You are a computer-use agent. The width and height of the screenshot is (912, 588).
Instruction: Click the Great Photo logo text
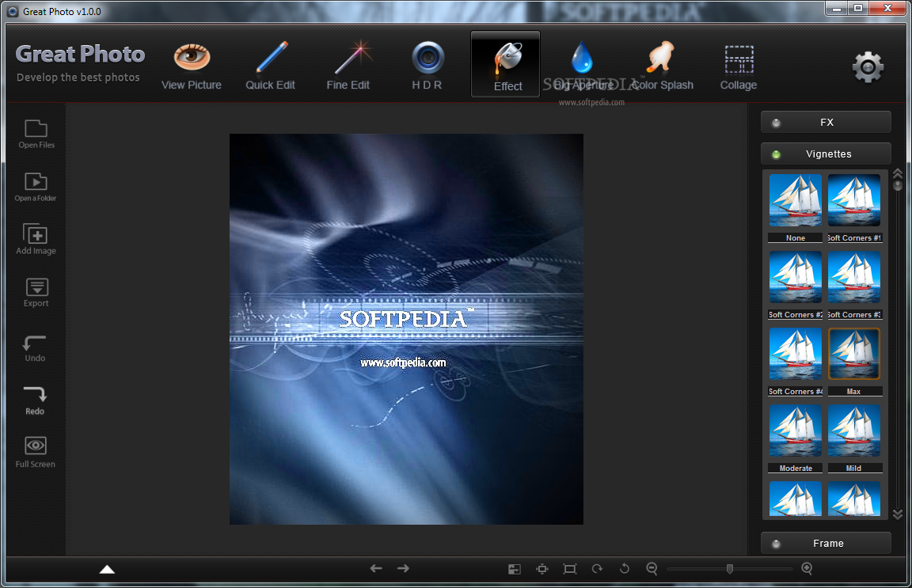coord(80,54)
